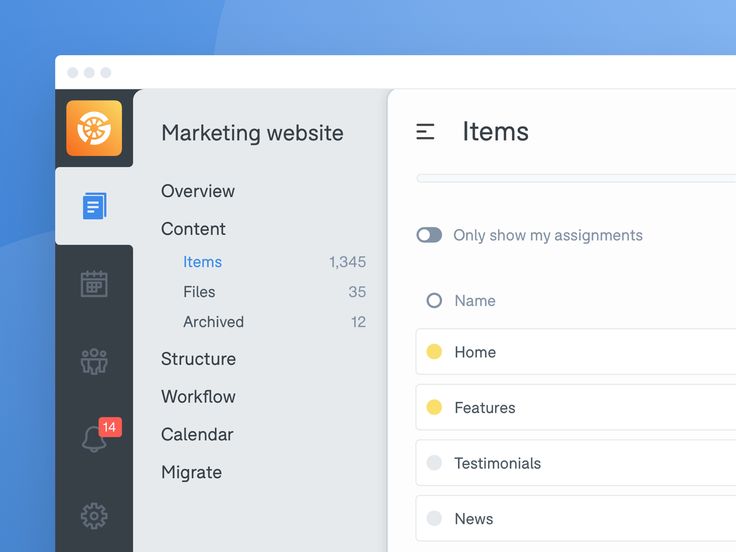Open the team members icon
The image size is (736, 552).
coord(94,360)
